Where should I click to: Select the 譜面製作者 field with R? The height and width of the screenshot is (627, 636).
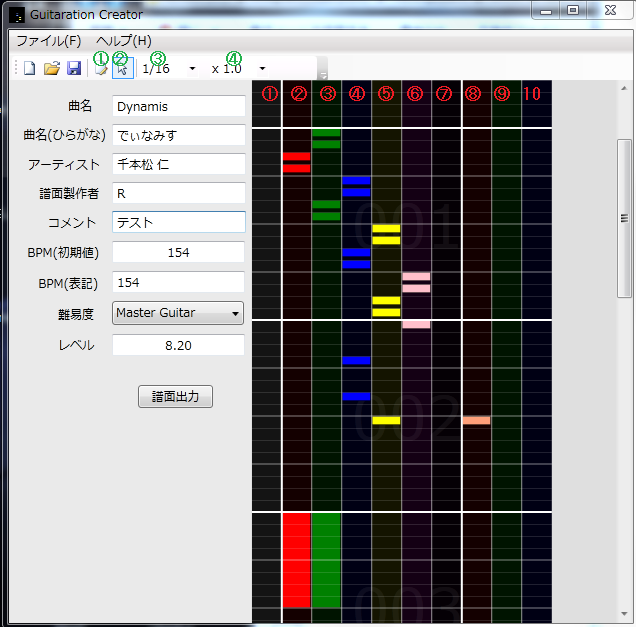[178, 193]
